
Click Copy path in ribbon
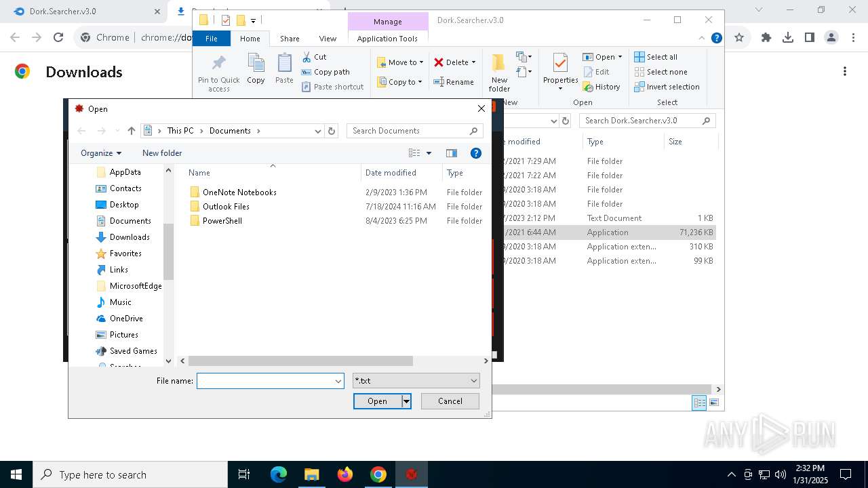[325, 72]
